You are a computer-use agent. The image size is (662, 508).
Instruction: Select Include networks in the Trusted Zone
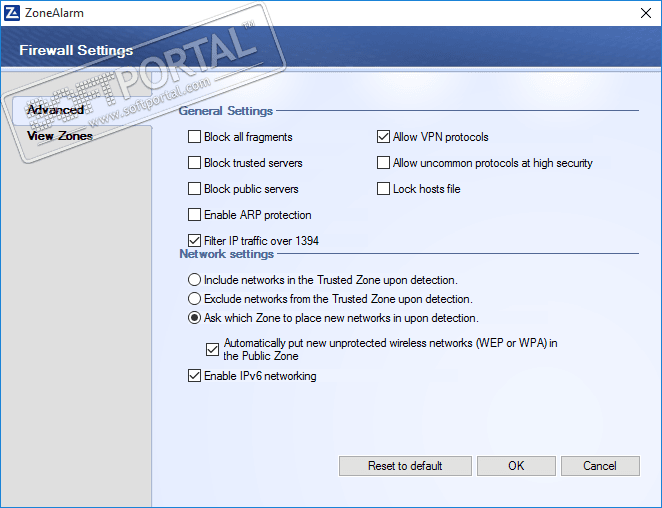(x=195, y=280)
